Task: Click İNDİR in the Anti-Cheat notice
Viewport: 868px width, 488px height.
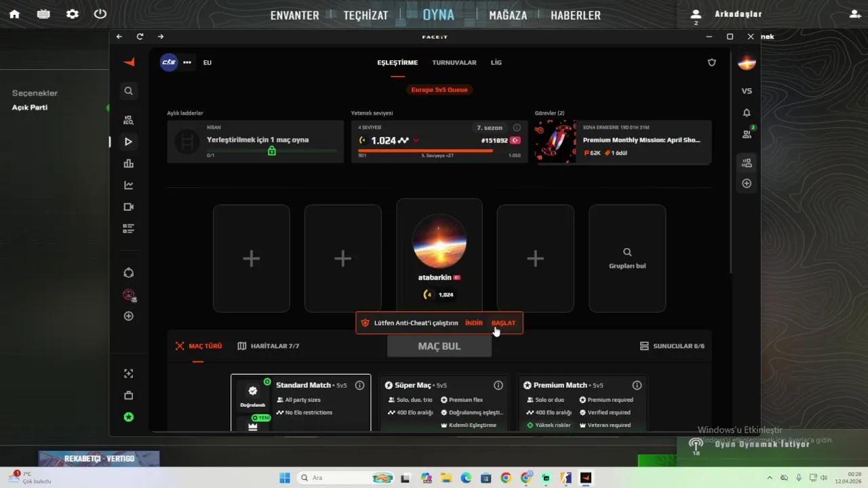Action: pyautogui.click(x=474, y=323)
